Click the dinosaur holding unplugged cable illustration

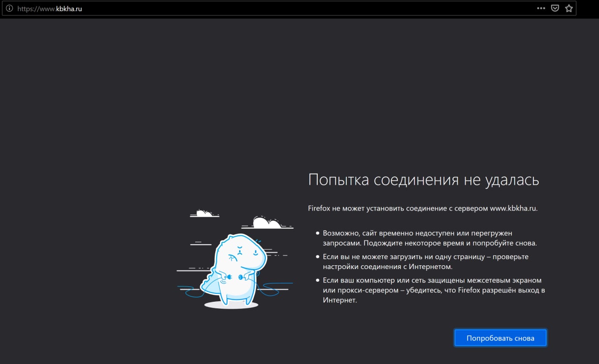point(235,259)
